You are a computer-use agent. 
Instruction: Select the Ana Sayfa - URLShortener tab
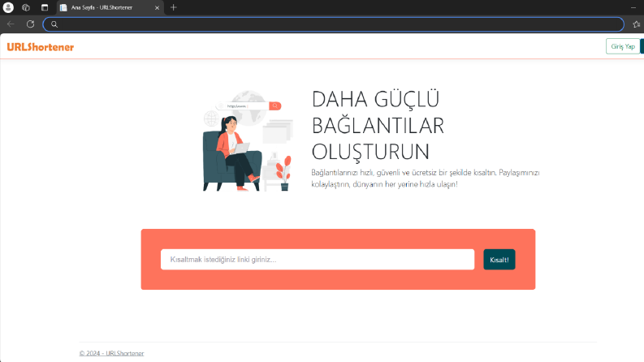pyautogui.click(x=110, y=8)
